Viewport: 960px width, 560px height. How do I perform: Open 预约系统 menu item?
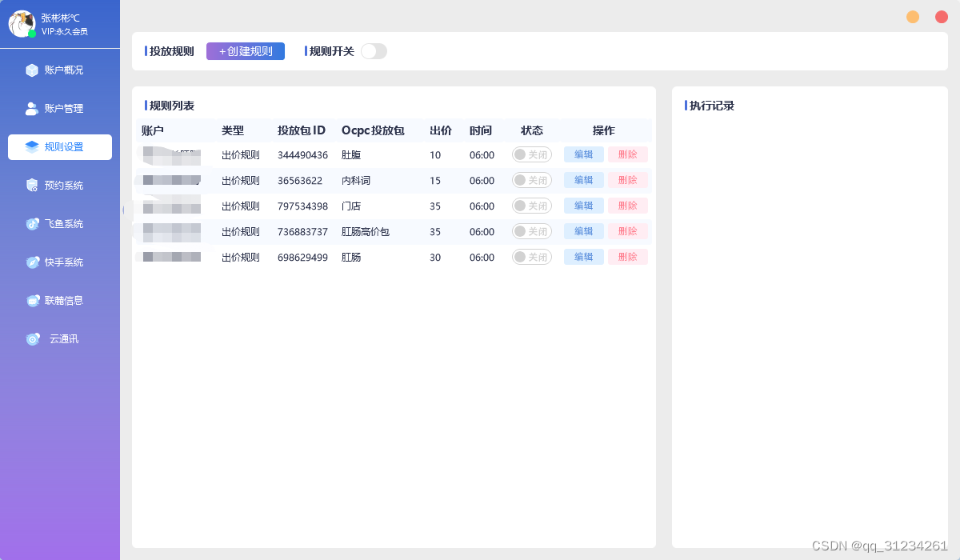click(x=60, y=186)
